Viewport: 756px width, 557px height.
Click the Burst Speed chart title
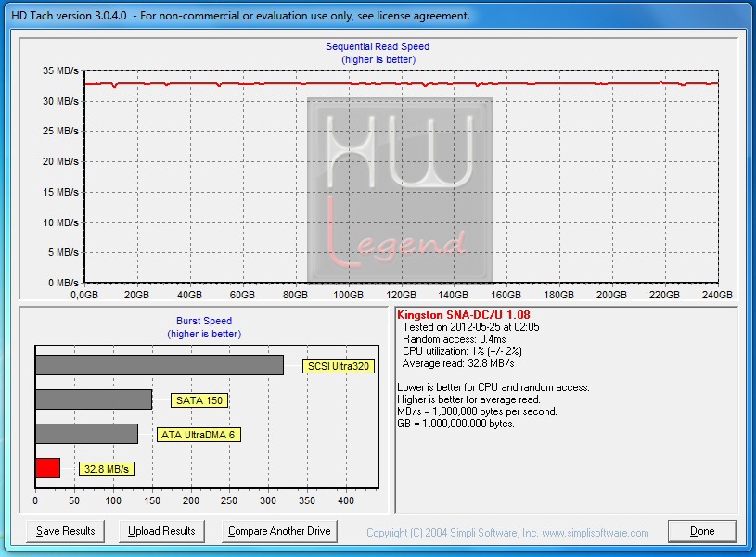click(204, 321)
